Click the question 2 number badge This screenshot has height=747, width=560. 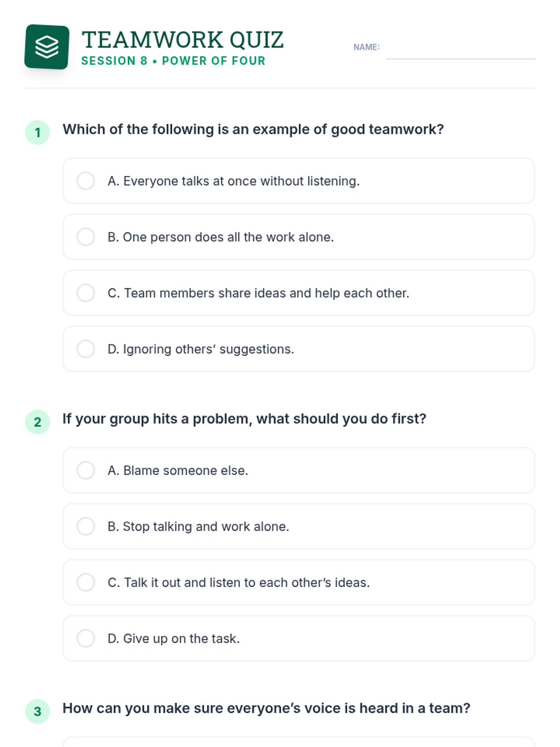click(37, 422)
